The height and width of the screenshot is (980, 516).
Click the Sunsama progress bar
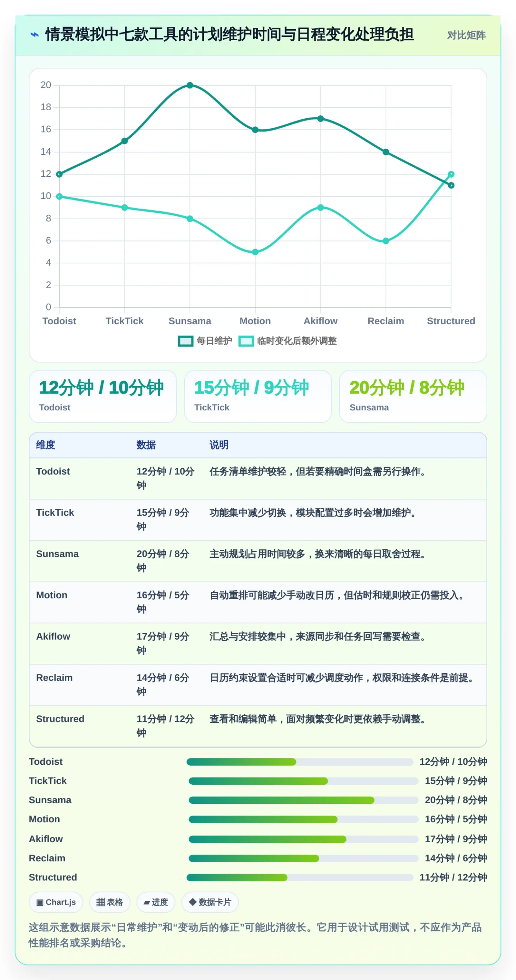coord(303,800)
